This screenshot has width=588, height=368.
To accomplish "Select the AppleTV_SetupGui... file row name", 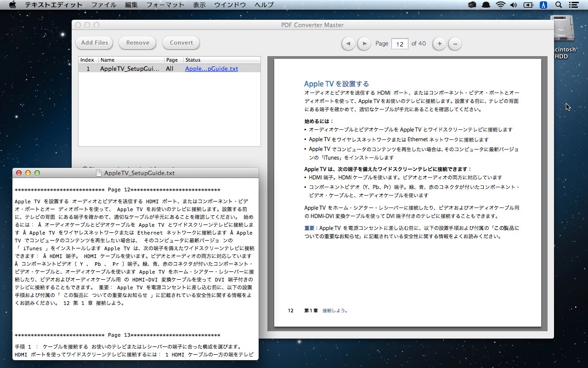I will [130, 69].
